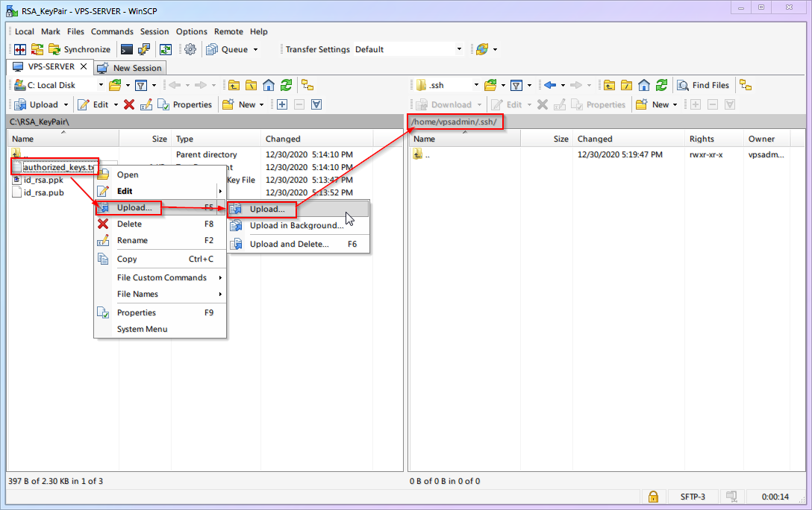Go to the remote parent directory
Screen dimensions: 812x510
tap(610, 85)
